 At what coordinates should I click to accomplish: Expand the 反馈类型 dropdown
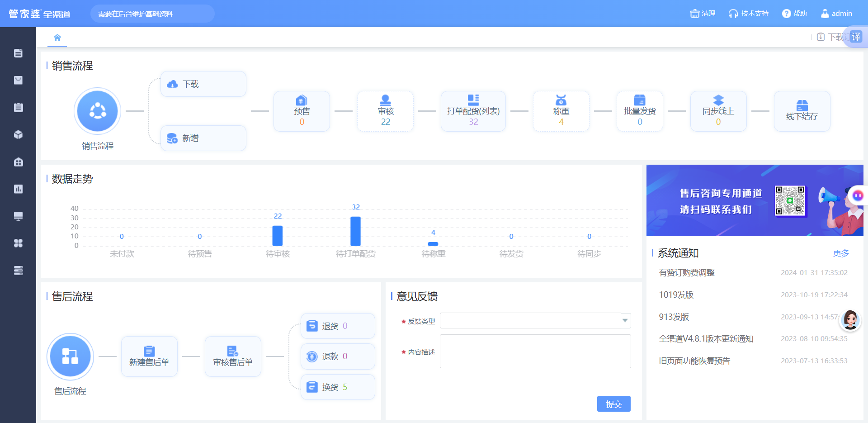tap(535, 320)
